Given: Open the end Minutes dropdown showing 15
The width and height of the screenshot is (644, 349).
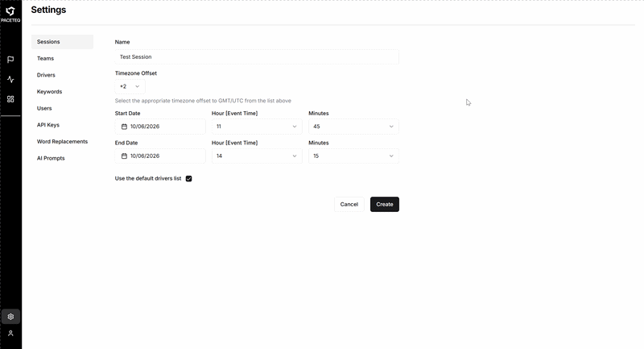Looking at the screenshot, I should point(353,156).
